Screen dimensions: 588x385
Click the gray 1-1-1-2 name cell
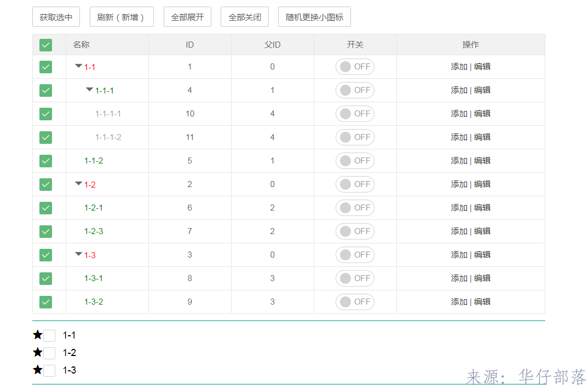point(108,137)
